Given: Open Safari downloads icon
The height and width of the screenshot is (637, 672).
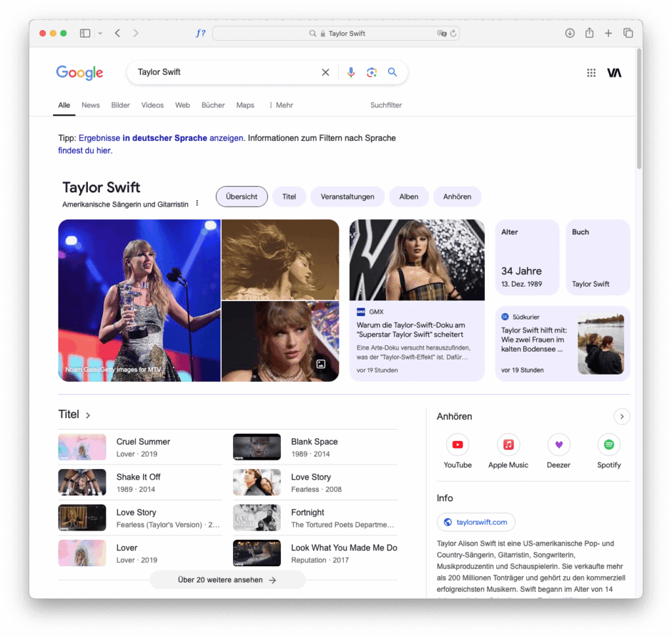Looking at the screenshot, I should [570, 33].
